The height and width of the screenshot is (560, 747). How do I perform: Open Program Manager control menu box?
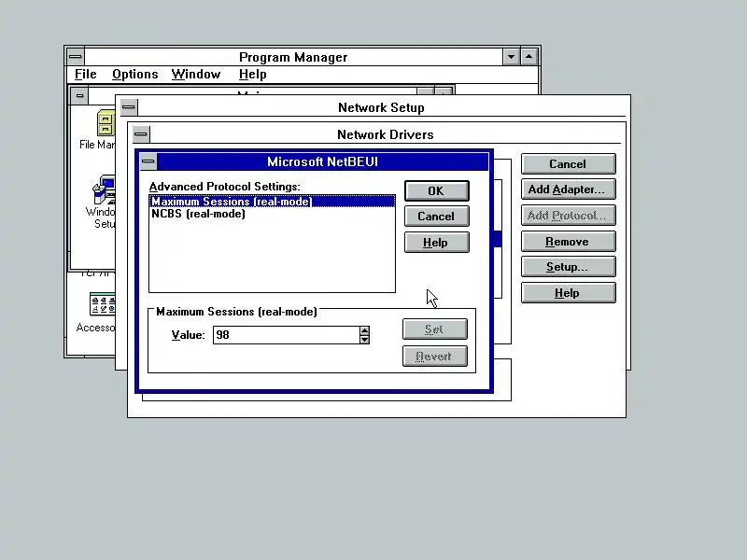(x=76, y=57)
